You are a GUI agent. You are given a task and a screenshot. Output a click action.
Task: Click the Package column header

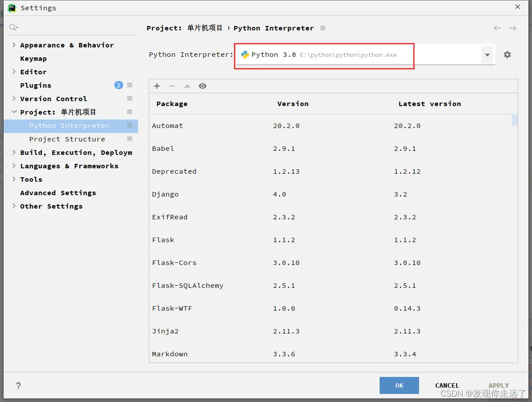172,104
